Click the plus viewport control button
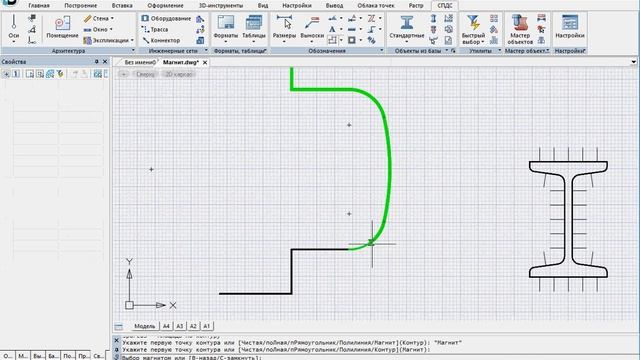Image resolution: width=640 pixels, height=360 pixels. click(124, 74)
